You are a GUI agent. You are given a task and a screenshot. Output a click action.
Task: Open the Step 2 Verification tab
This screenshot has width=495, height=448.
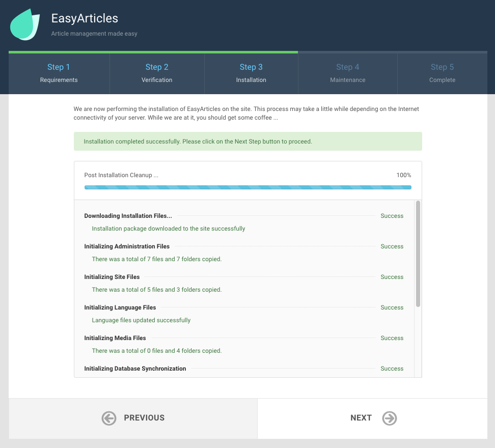pyautogui.click(x=157, y=73)
